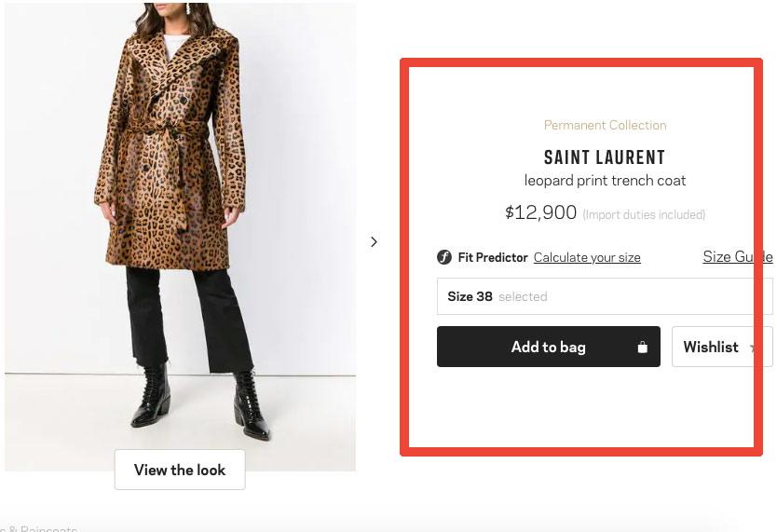
Task: Open the Size Guide link
Action: coord(737,257)
